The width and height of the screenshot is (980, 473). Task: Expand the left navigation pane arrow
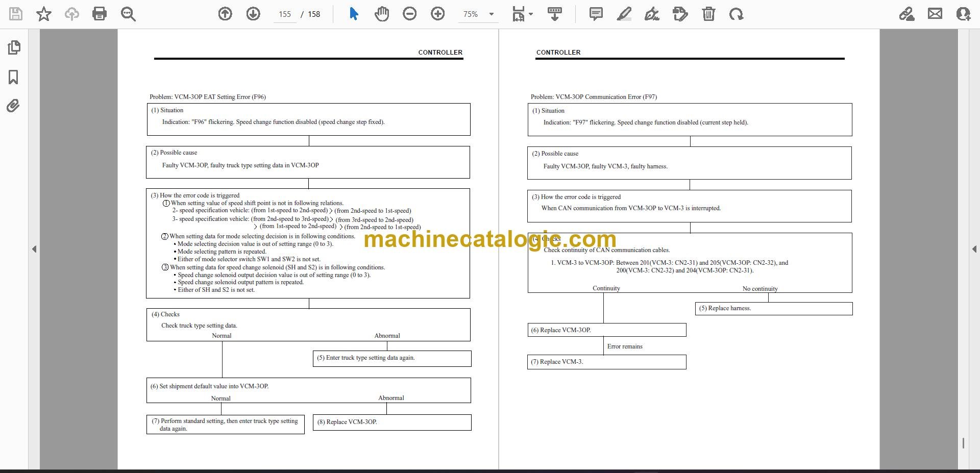click(34, 249)
